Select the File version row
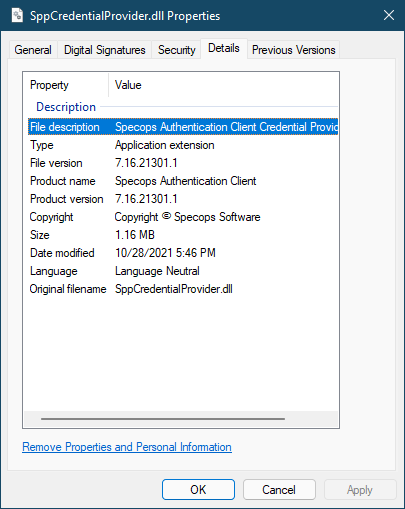 [183, 163]
